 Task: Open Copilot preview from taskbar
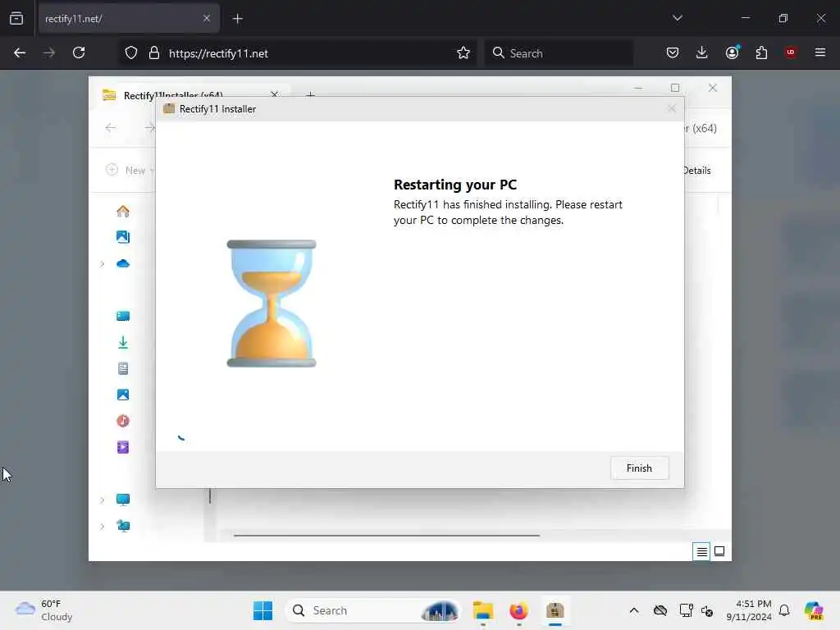[x=814, y=610]
